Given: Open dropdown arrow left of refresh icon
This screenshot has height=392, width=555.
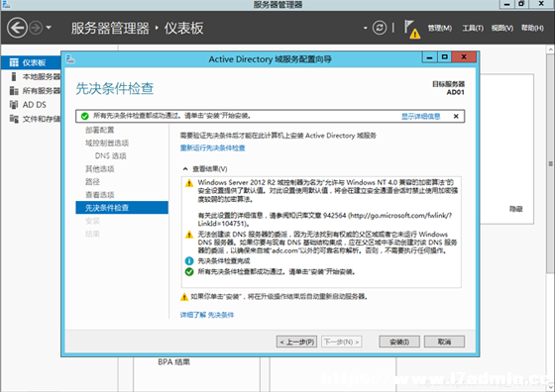Looking at the screenshot, I should click(366, 28).
